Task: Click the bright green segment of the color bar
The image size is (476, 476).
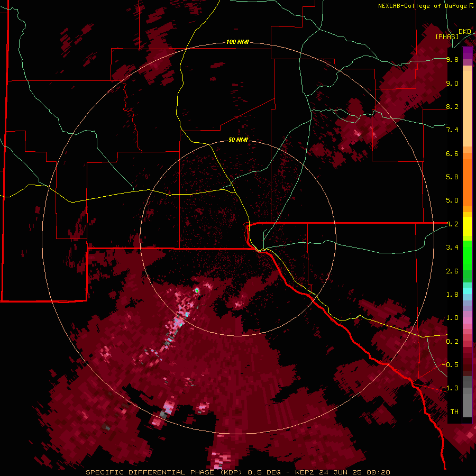Action: point(467,255)
